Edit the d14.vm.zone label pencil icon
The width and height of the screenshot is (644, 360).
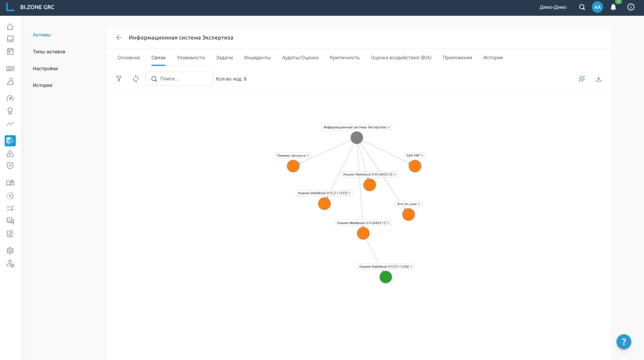pos(419,204)
